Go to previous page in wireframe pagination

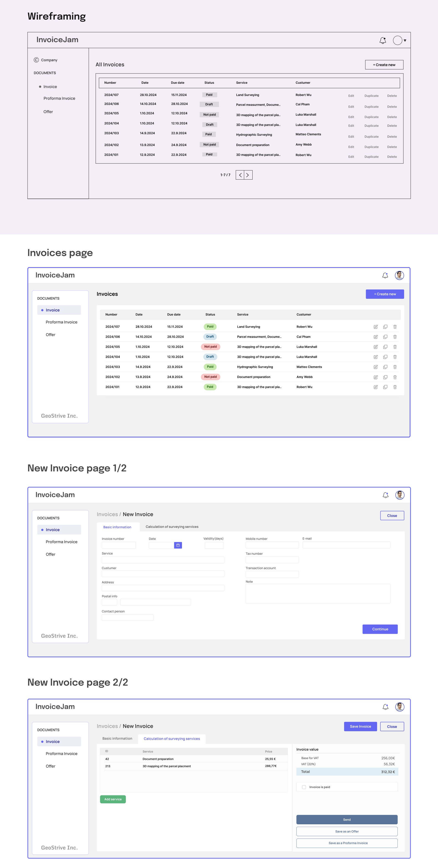(x=240, y=175)
